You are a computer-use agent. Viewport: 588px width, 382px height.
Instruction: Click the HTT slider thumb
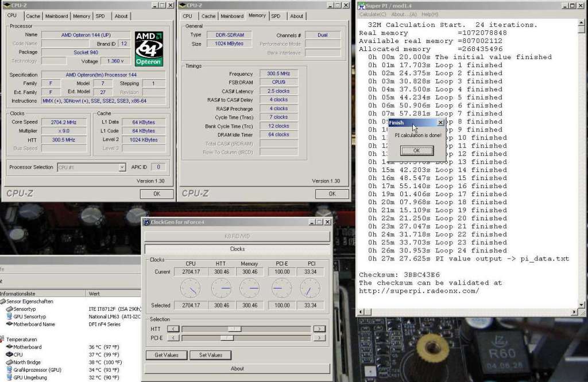click(x=234, y=329)
